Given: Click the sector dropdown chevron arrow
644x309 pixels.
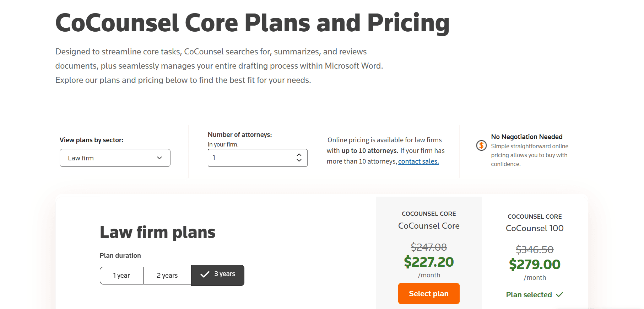Looking at the screenshot, I should (159, 158).
